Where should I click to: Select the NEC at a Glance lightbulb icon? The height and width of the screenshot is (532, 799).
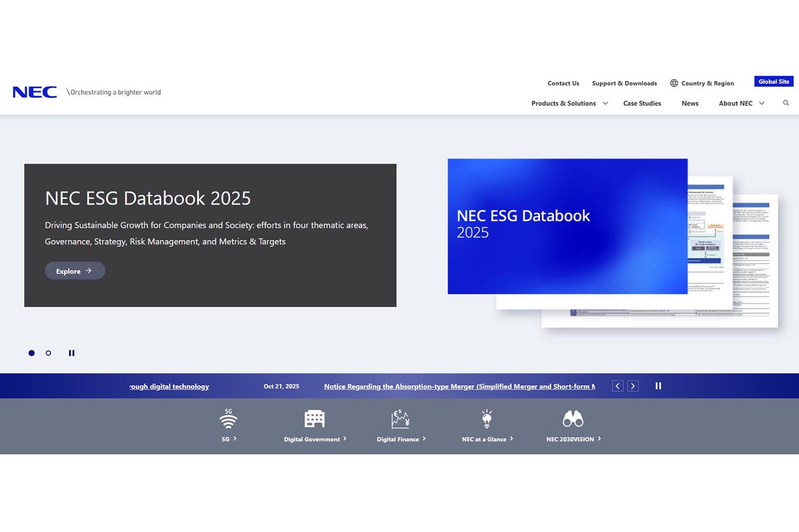(487, 419)
